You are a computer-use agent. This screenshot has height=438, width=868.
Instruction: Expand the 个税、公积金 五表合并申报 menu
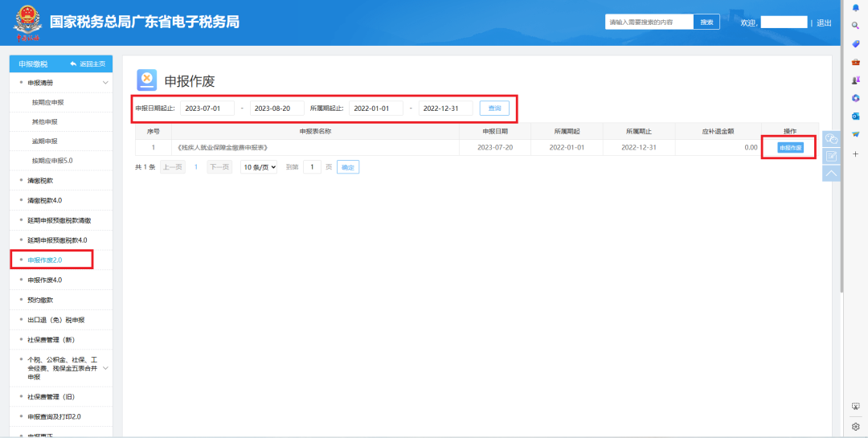(104, 368)
